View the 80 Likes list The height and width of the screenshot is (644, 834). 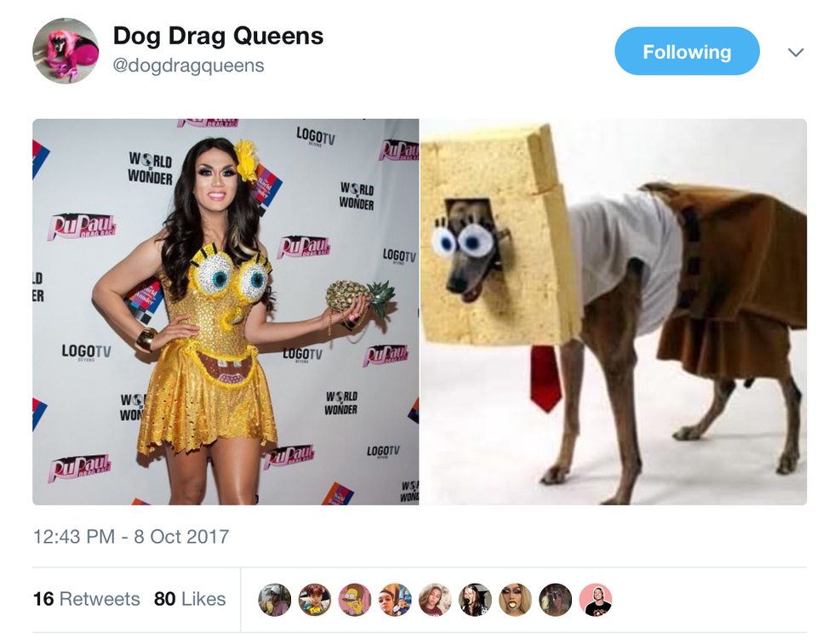click(x=190, y=599)
